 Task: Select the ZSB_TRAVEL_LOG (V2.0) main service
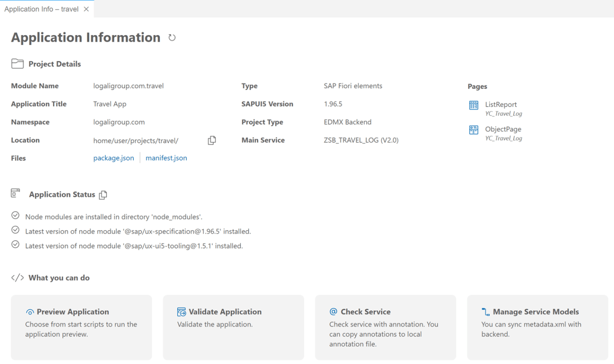(361, 141)
